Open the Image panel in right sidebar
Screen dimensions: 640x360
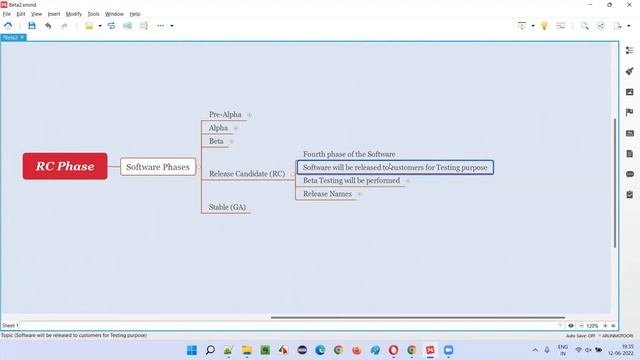pyautogui.click(x=629, y=92)
